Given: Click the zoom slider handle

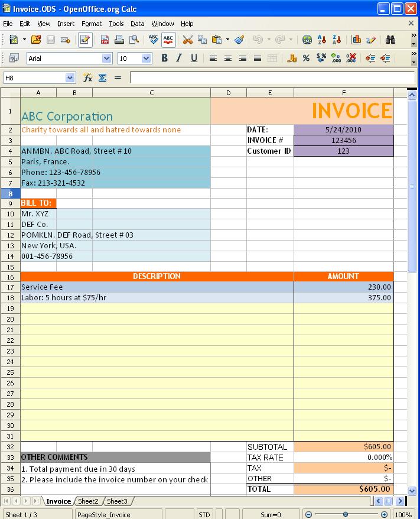Looking at the screenshot, I should click(x=346, y=514).
